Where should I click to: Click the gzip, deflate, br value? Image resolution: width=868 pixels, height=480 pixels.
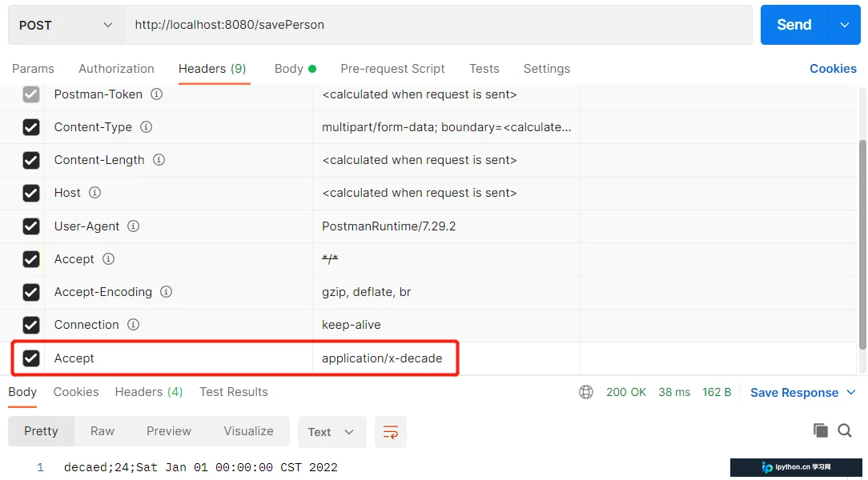pos(367,292)
